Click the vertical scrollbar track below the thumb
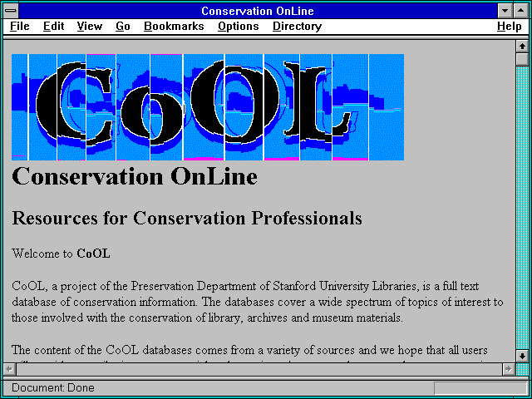532x399 pixels. pyautogui.click(x=522, y=208)
